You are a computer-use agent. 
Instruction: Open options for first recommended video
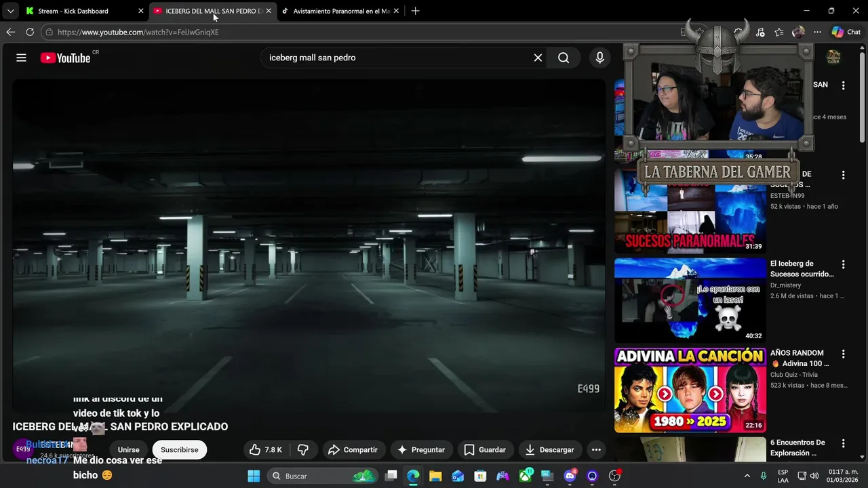pyautogui.click(x=843, y=85)
